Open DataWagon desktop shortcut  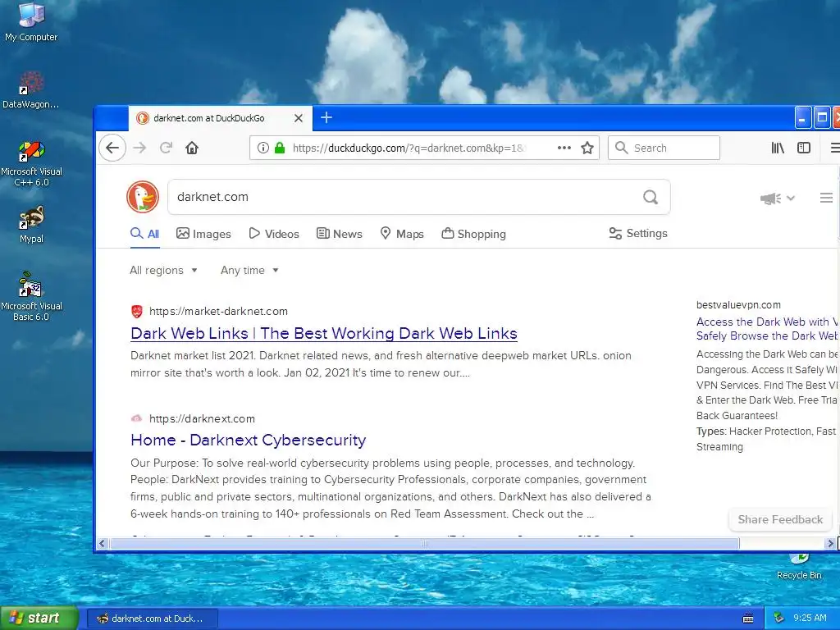[x=30, y=90]
